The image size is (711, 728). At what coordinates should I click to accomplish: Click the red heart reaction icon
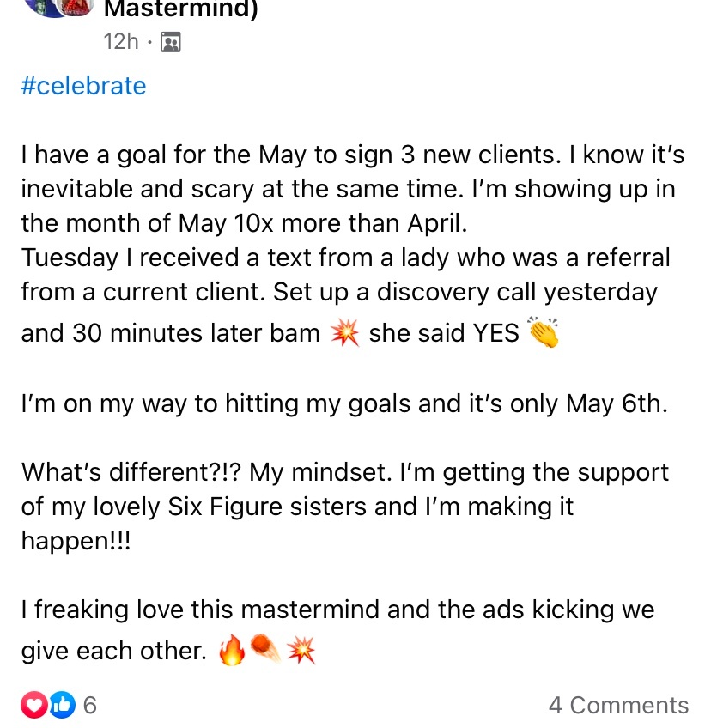pos(34,705)
